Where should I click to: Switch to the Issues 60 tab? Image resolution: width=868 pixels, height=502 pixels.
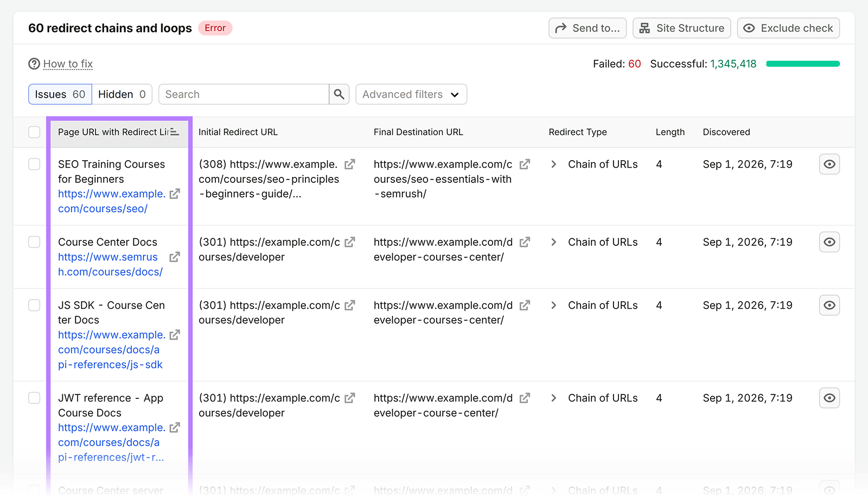pyautogui.click(x=60, y=94)
